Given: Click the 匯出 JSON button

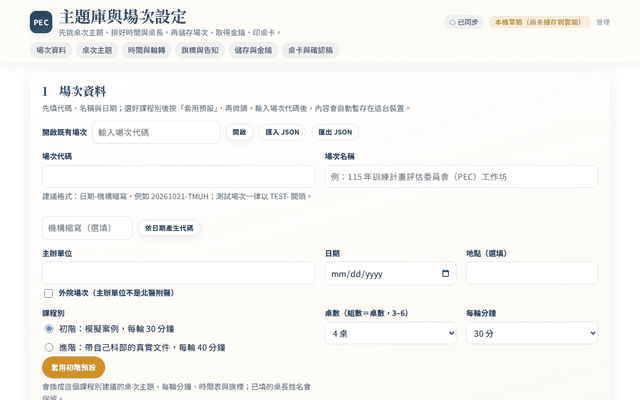Looking at the screenshot, I should (335, 132).
